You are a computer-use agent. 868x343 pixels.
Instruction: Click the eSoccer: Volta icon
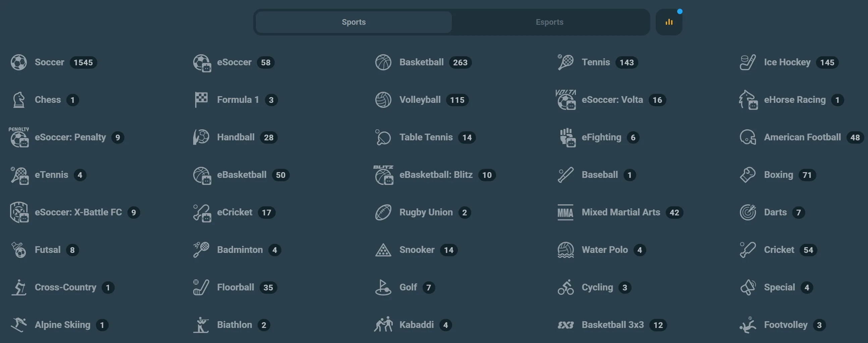coord(566,99)
